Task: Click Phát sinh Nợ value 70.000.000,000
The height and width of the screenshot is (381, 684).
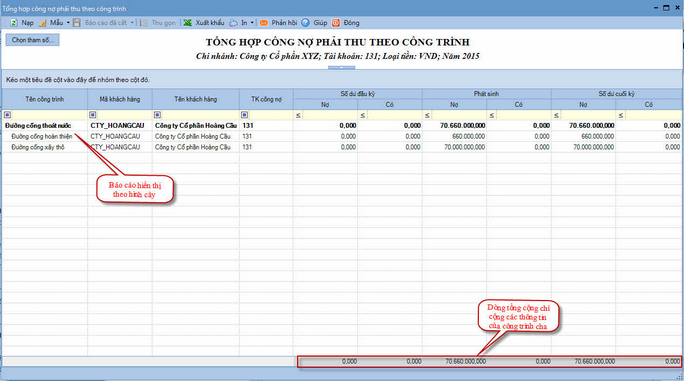Action: coord(465,148)
